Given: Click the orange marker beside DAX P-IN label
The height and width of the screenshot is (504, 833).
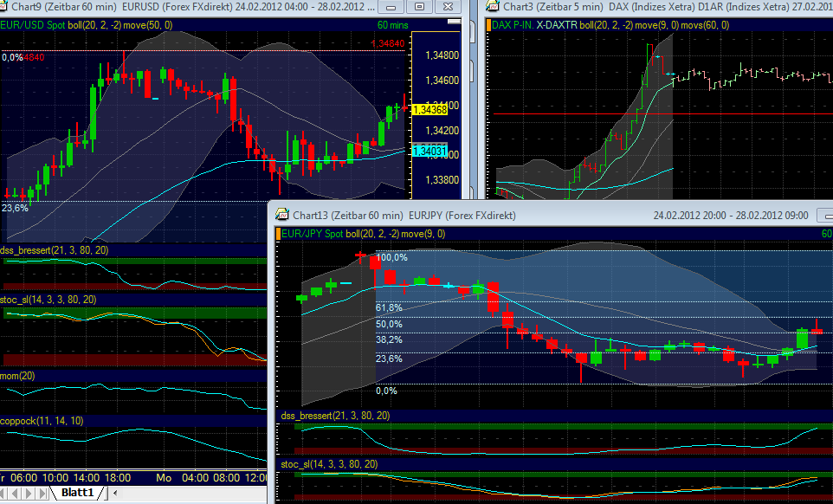Looking at the screenshot, I should tap(491, 25).
